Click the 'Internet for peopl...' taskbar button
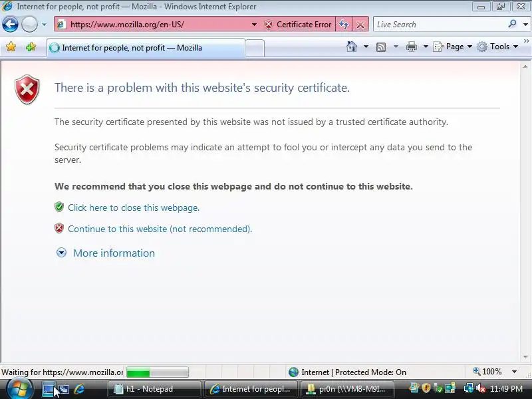The image size is (532, 399). (x=251, y=389)
